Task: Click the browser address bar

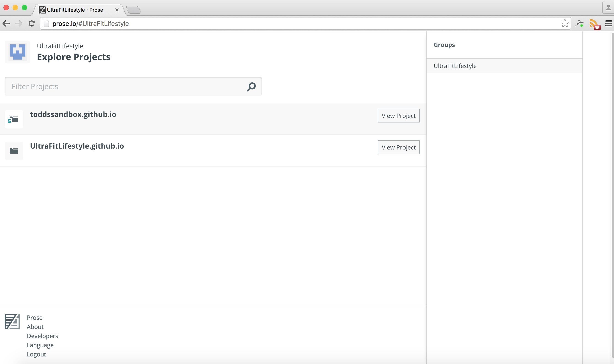Action: [294, 24]
